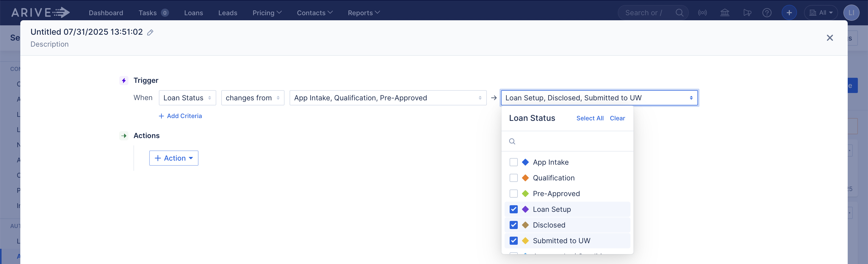This screenshot has height=264, width=868.
Task: Open the bank building icon
Action: pos(725,13)
